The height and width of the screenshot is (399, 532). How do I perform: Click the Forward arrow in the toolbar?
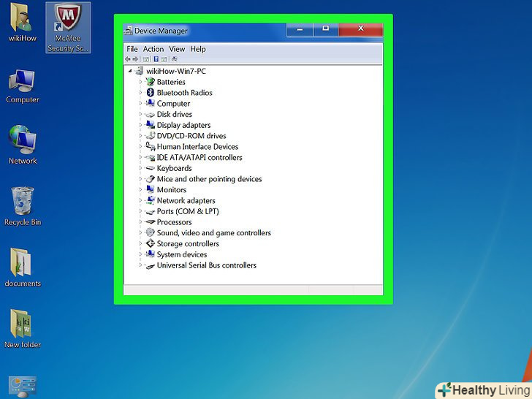136,59
